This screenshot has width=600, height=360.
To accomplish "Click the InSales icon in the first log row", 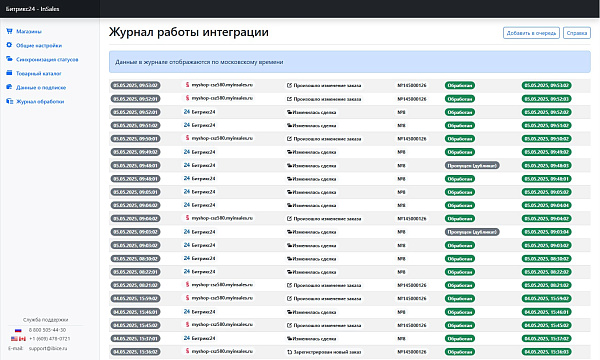I will click(187, 85).
